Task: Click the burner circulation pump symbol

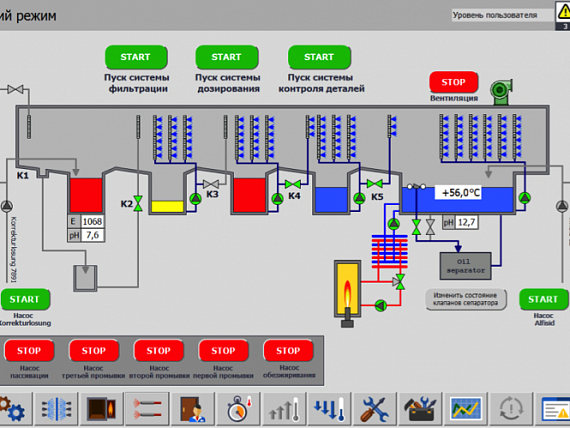Action: pyautogui.click(x=381, y=305)
